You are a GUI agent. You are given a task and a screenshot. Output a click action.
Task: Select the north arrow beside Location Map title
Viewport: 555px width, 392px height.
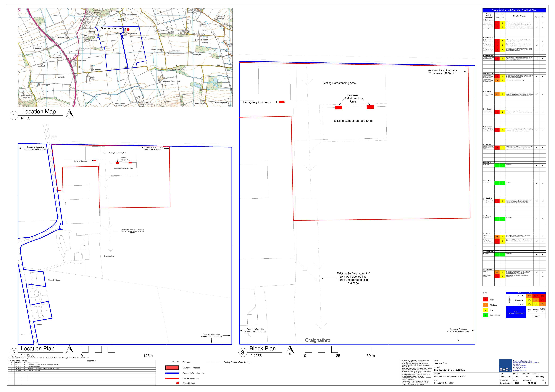pos(70,114)
